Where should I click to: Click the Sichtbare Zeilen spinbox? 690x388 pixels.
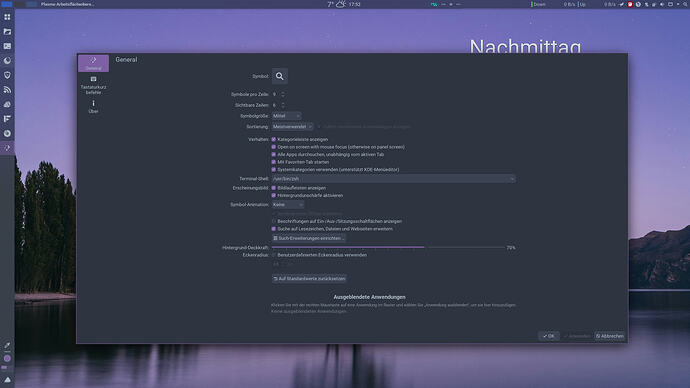click(279, 105)
